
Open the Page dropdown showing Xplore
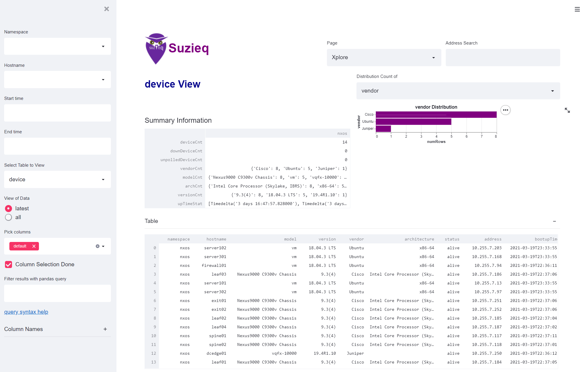[384, 57]
